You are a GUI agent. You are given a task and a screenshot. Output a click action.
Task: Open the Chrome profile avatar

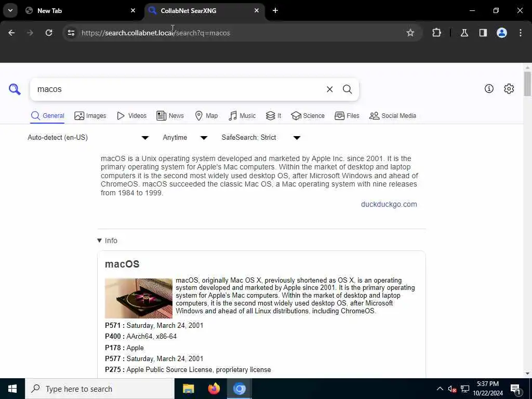tap(502, 33)
